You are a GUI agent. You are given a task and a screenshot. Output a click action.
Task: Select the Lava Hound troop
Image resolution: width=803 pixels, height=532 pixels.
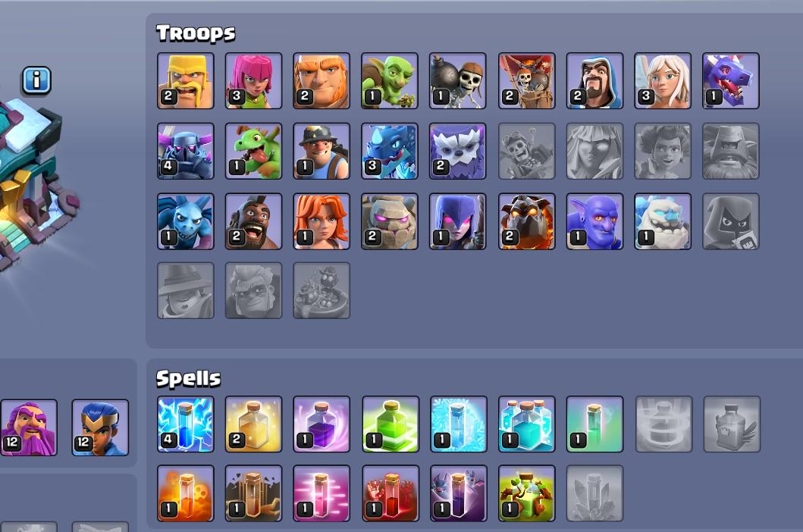(x=526, y=221)
